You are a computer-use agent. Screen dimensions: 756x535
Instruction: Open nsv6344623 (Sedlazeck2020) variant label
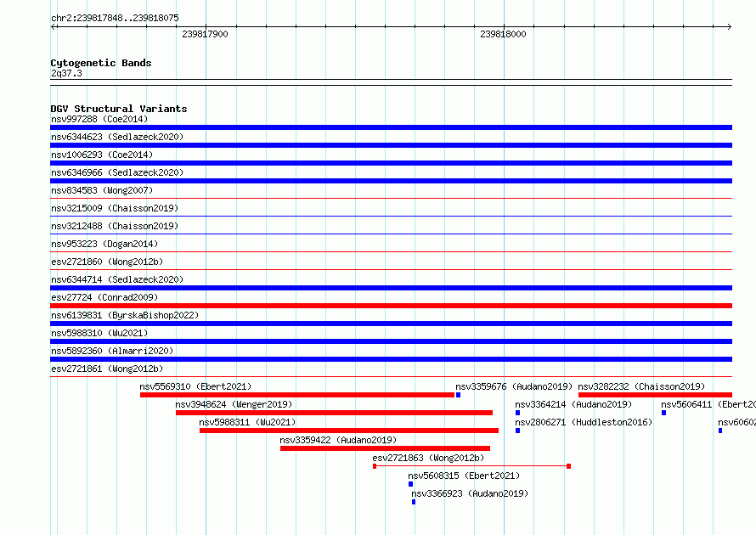click(x=117, y=137)
